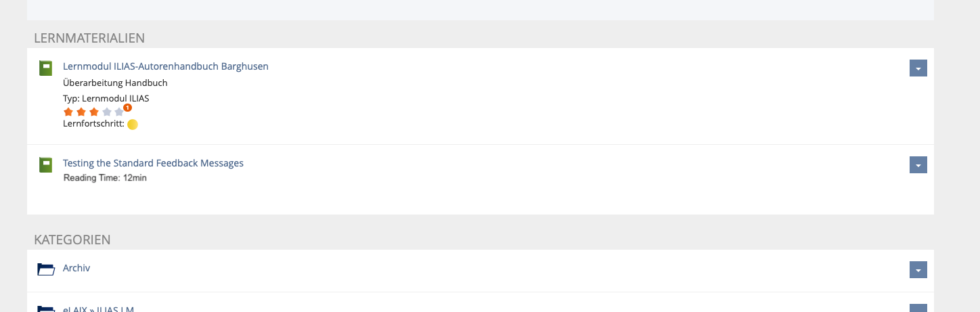Click the Archiv folder icon
This screenshot has height=312, width=980.
(x=46, y=269)
